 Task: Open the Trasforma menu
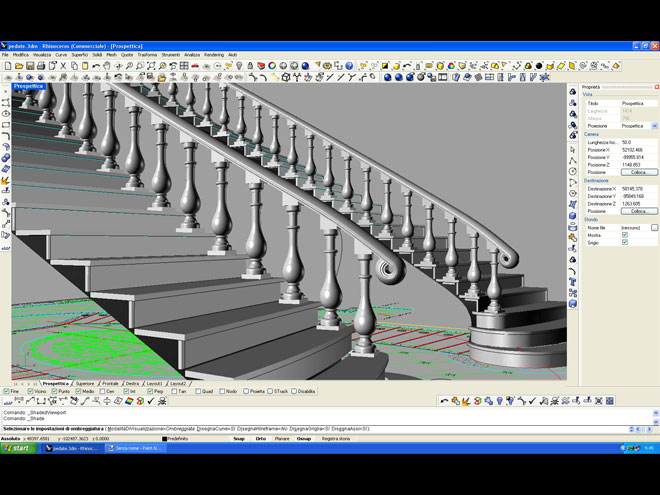147,55
